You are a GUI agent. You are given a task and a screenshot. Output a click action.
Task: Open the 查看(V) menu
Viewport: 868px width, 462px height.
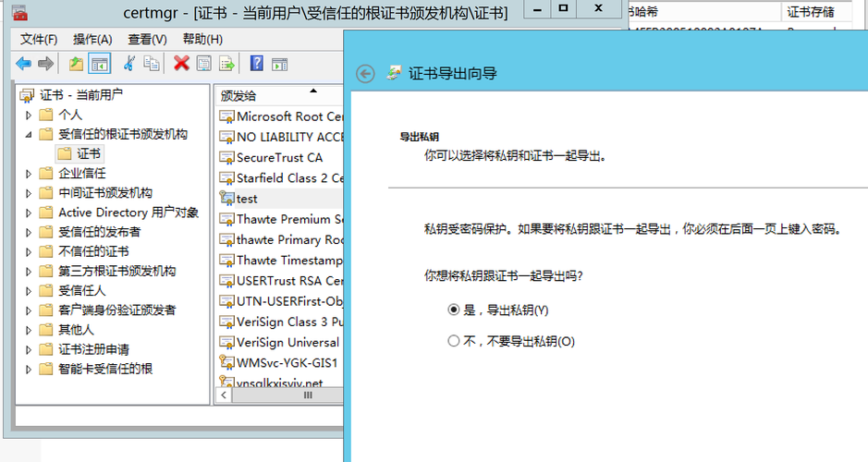[x=147, y=40]
